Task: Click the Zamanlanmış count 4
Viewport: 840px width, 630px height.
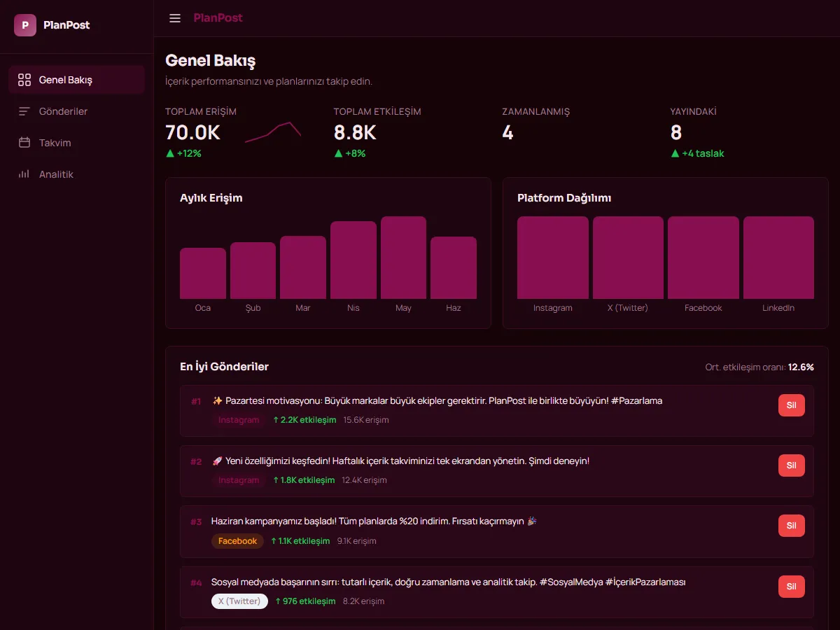Action: click(x=508, y=132)
